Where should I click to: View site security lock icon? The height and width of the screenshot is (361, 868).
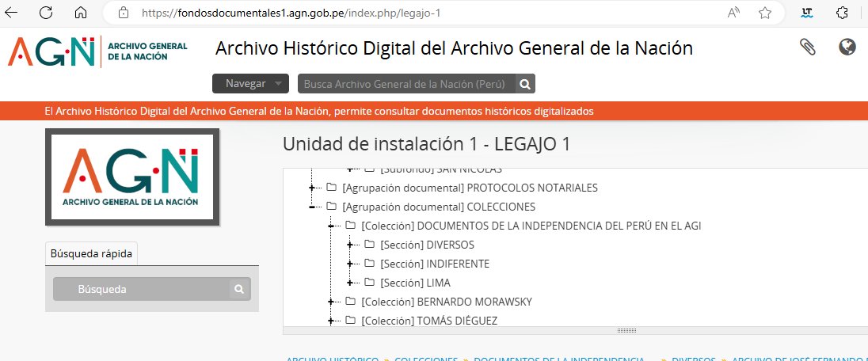[x=124, y=13]
